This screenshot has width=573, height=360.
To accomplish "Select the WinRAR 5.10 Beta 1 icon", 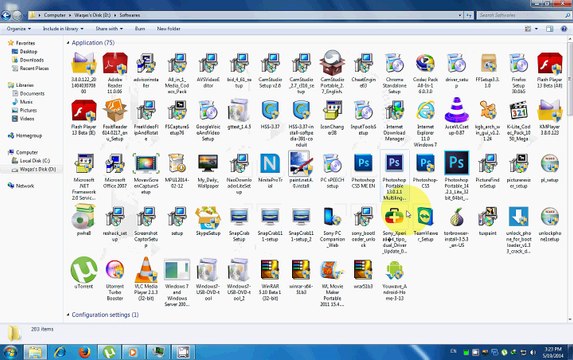I will point(270,270).
